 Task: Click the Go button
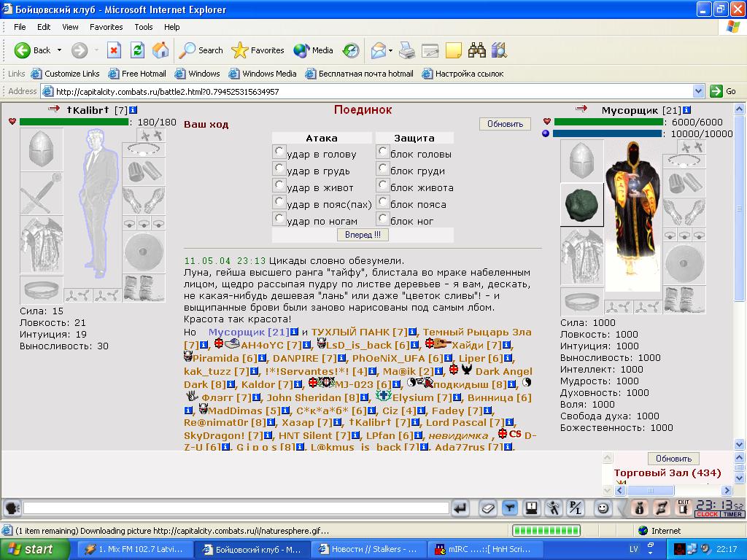[723, 91]
